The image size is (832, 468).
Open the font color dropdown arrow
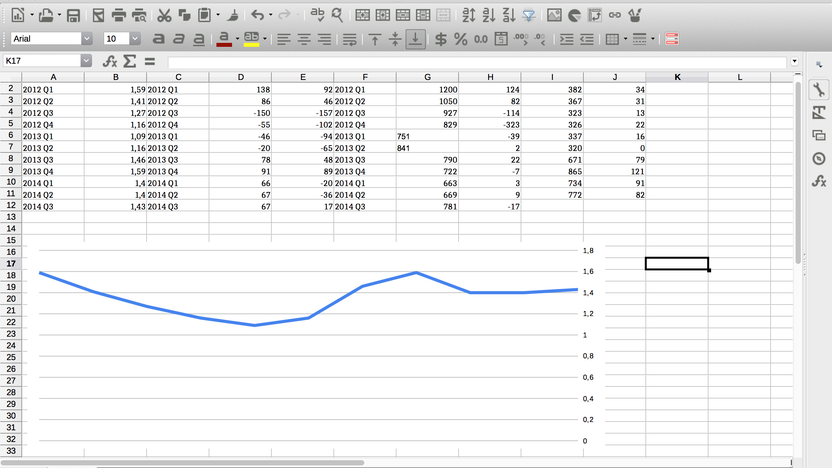click(237, 39)
